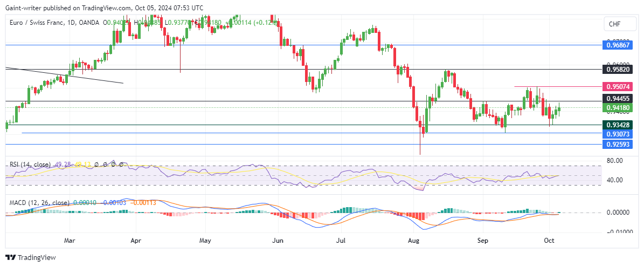Select the 0.93073 price level label

click(617, 134)
